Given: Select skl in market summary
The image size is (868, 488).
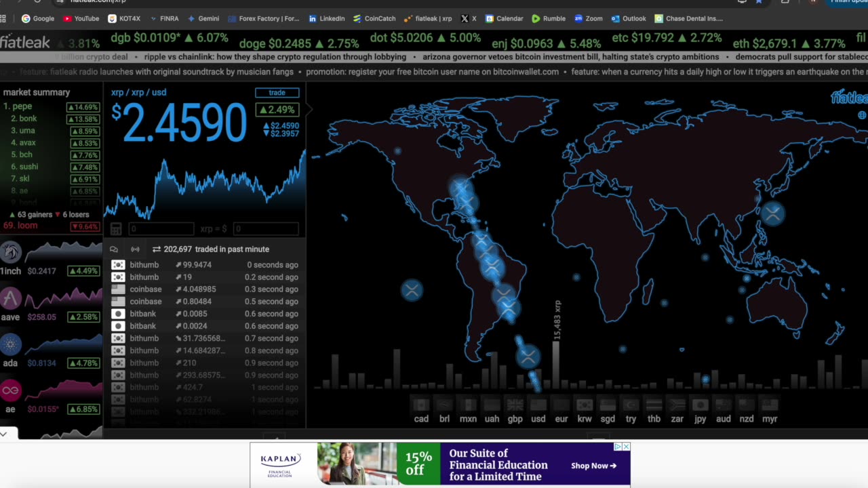Looking at the screenshot, I should tap(51, 179).
